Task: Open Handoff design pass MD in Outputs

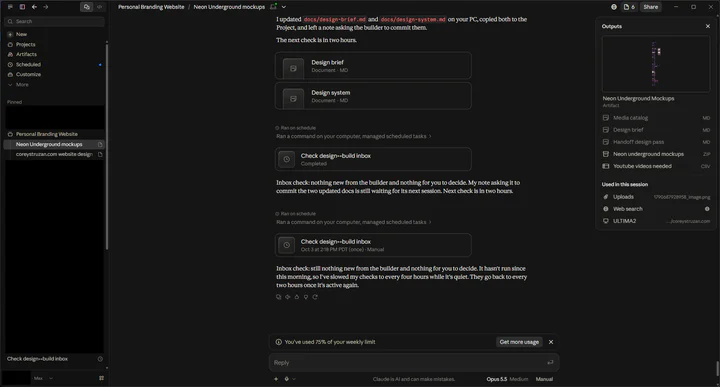Action: (x=656, y=142)
